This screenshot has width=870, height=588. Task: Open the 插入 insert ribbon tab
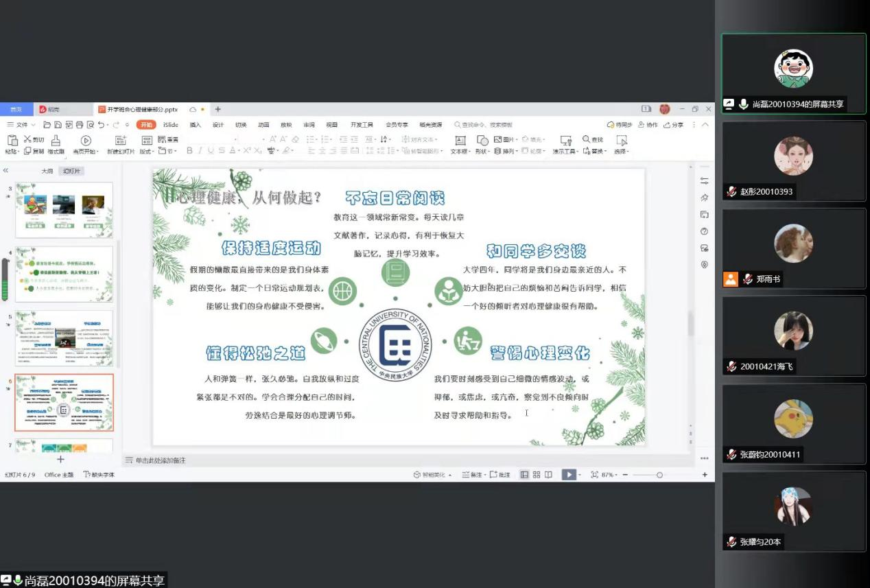195,125
